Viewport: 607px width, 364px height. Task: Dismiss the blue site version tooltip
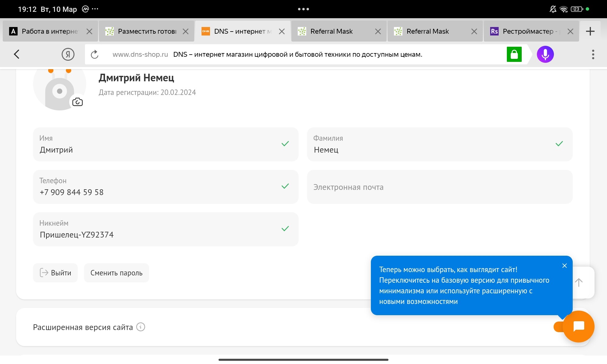(x=564, y=266)
